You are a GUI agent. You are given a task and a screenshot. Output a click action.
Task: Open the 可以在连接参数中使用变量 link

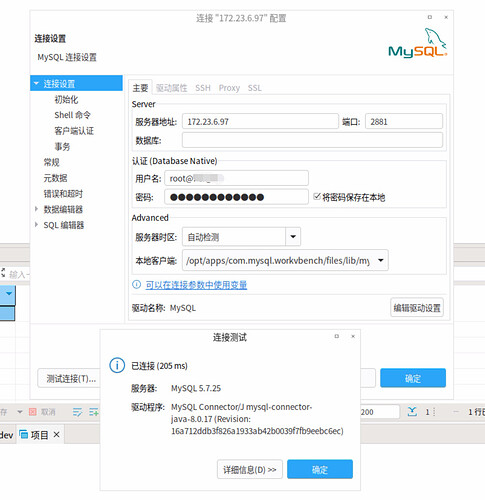click(x=196, y=285)
